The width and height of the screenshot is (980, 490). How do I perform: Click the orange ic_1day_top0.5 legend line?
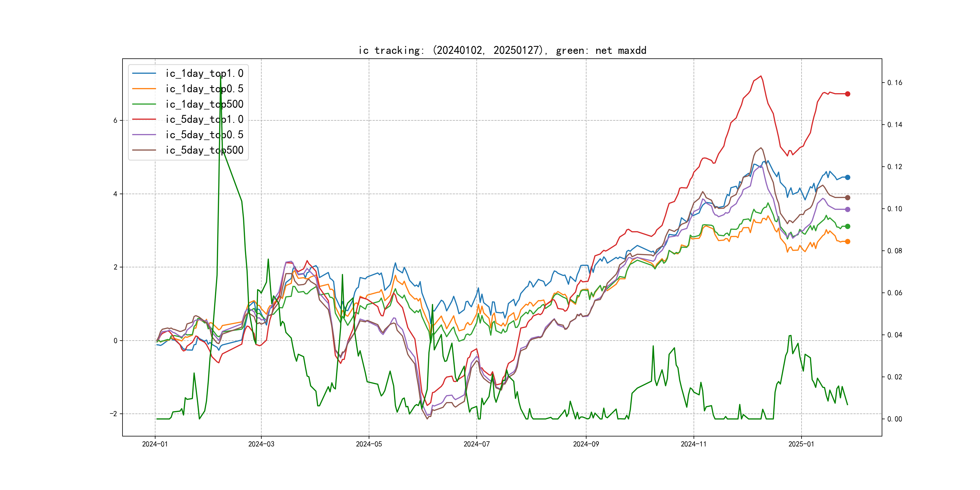click(144, 89)
